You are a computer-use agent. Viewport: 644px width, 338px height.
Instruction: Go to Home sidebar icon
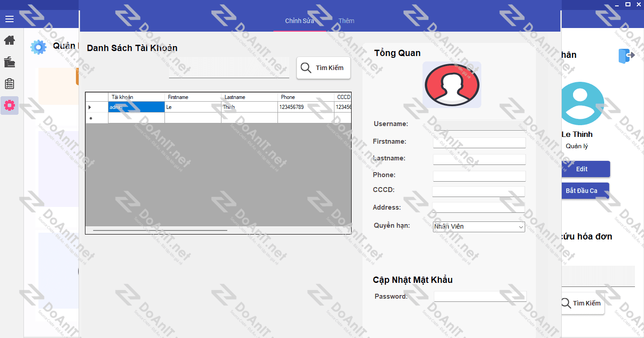coord(9,40)
